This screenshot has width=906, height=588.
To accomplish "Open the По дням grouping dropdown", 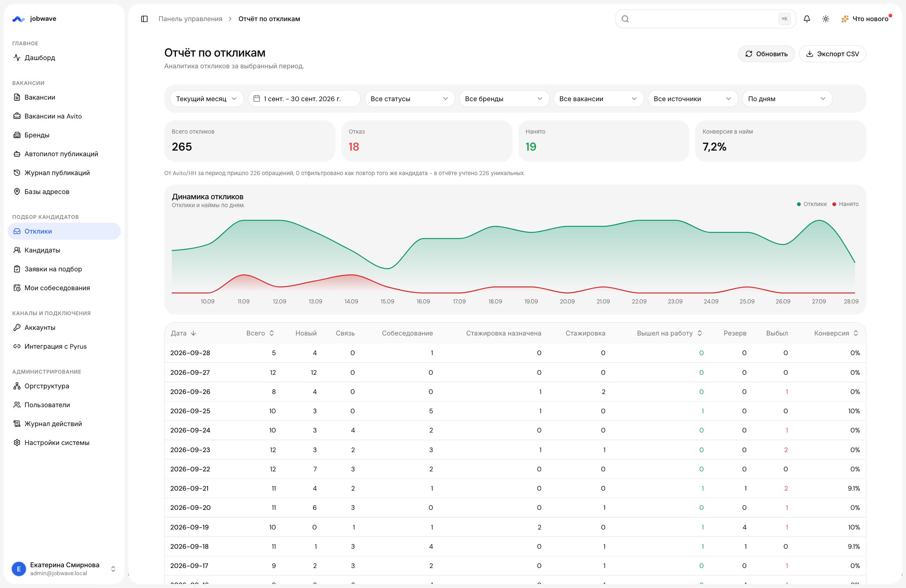I will click(787, 99).
